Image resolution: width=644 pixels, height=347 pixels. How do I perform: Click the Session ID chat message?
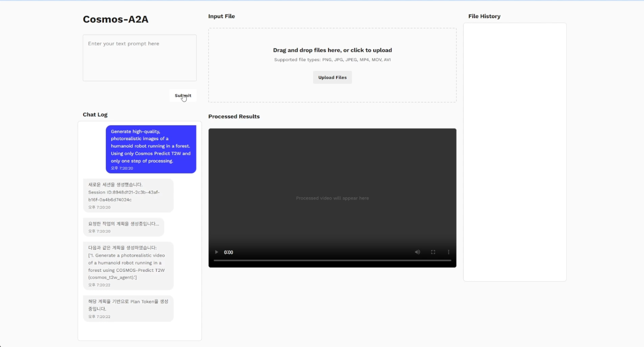coord(128,195)
